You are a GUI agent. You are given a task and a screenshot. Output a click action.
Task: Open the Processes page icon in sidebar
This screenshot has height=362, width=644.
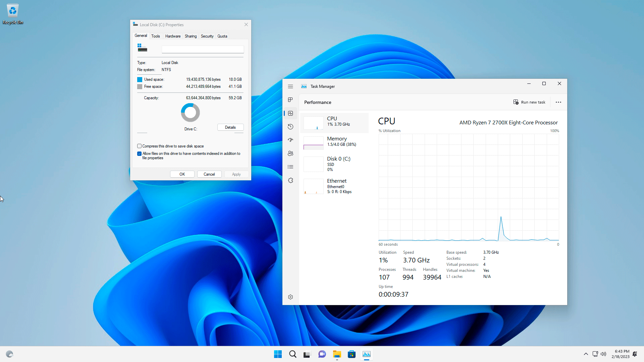pos(290,100)
